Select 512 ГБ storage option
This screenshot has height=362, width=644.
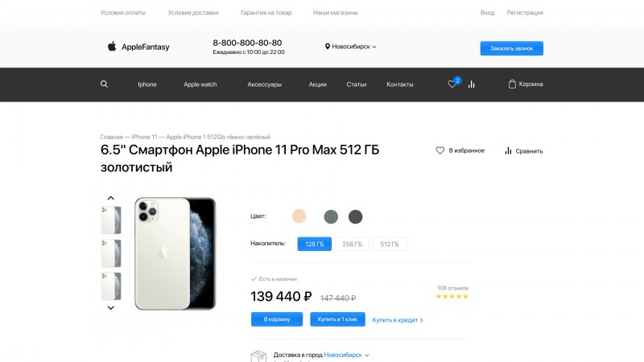pyautogui.click(x=390, y=244)
